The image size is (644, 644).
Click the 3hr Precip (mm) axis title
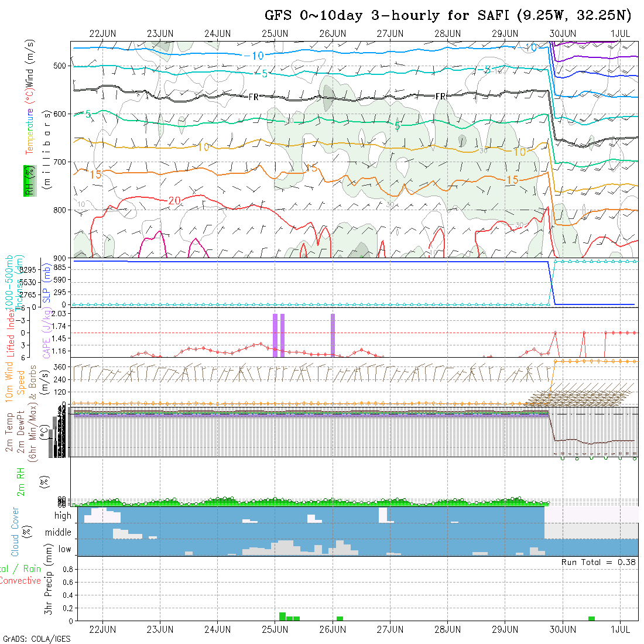pos(49,580)
